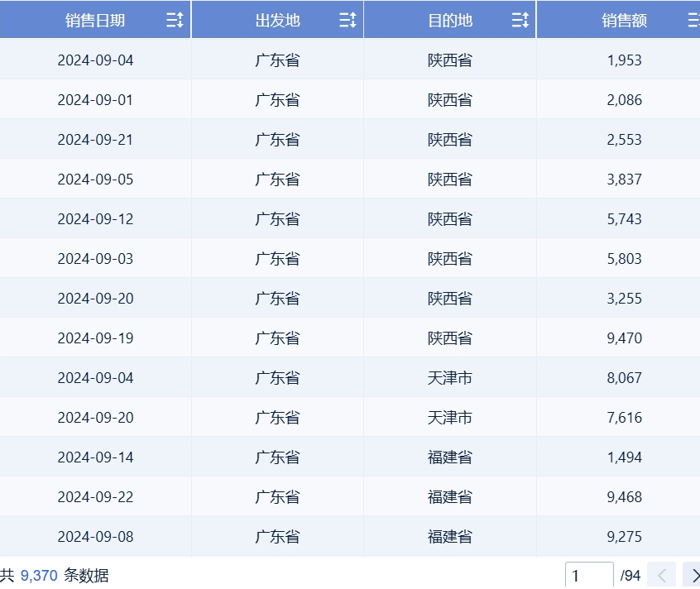Select 福建省 in the 9,468 row

coord(450,497)
